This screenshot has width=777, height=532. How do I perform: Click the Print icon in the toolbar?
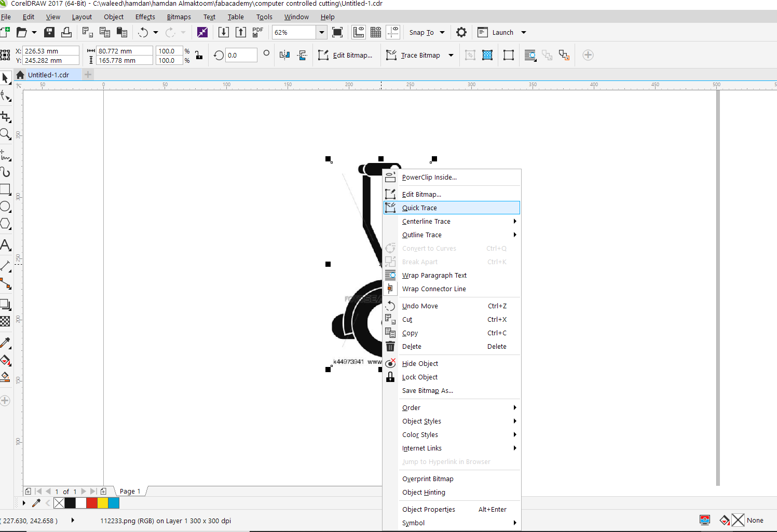coord(66,32)
